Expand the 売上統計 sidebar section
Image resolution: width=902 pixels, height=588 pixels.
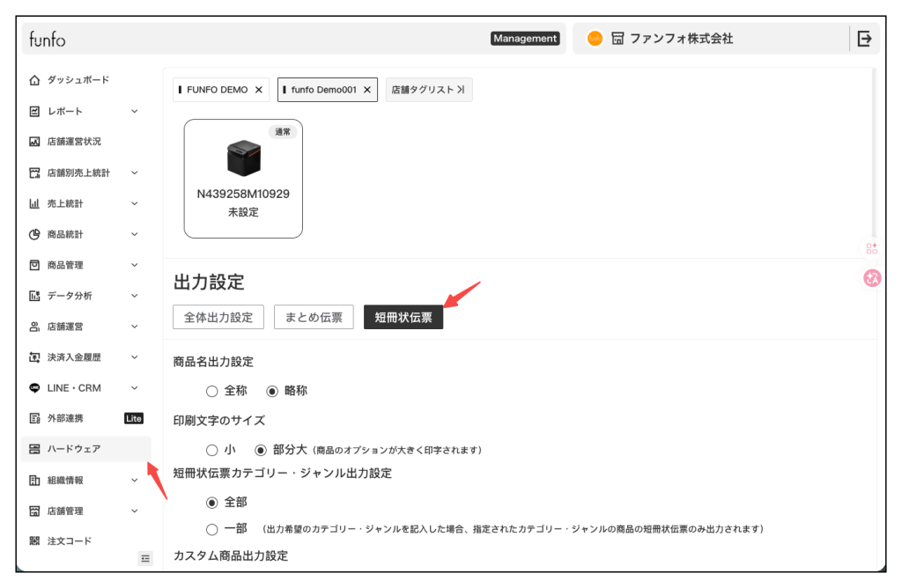134,203
